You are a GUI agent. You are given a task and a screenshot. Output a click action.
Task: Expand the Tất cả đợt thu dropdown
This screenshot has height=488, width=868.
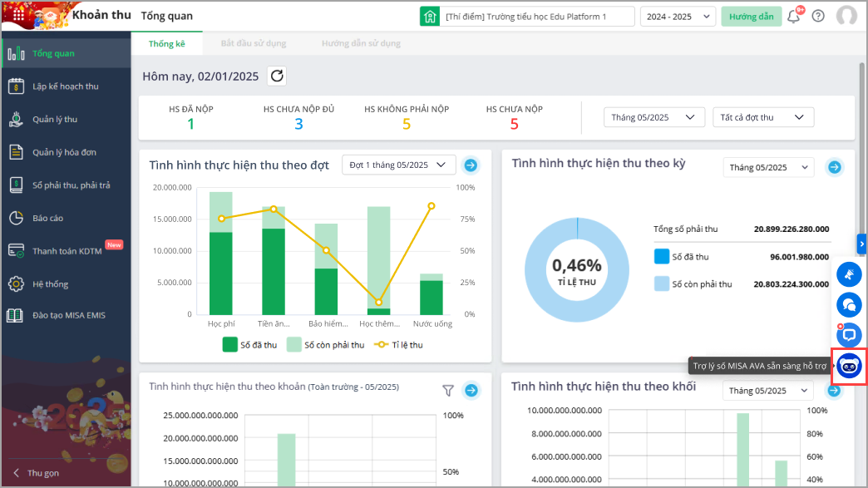762,117
